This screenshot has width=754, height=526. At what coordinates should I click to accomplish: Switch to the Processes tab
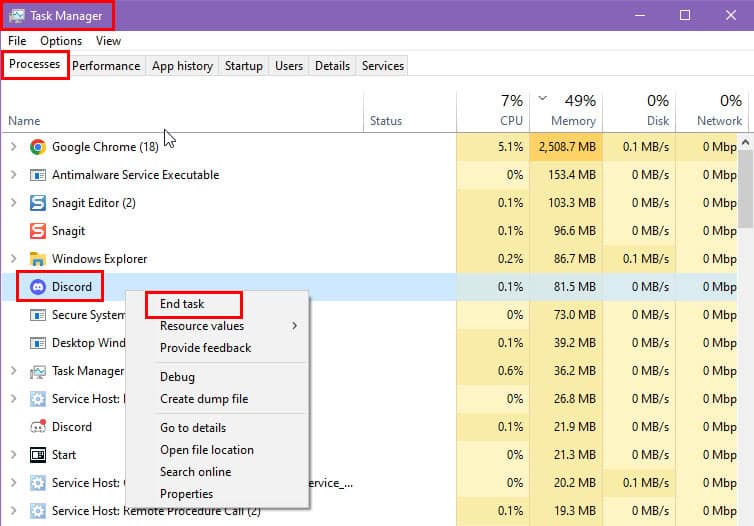(x=35, y=64)
